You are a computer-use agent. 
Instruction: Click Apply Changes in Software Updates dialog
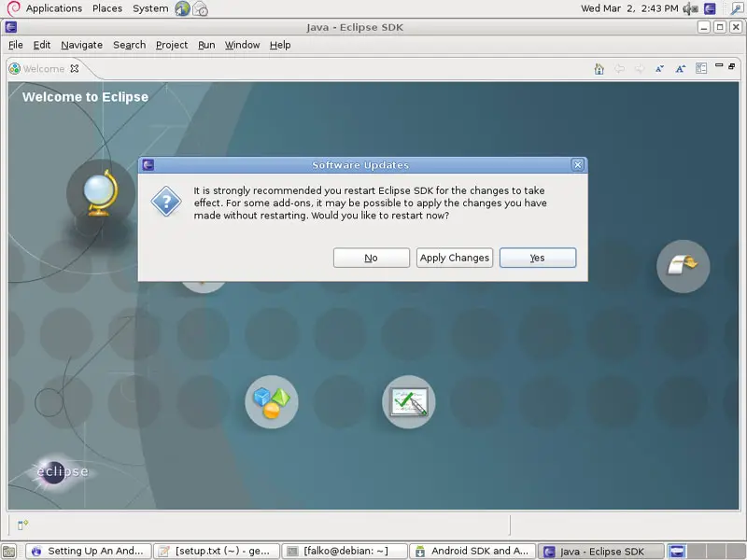(455, 258)
